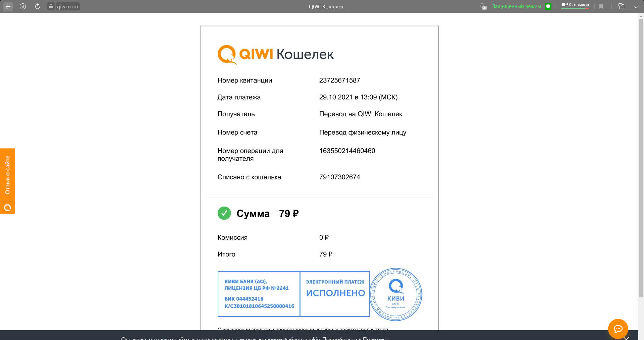This screenshot has height=340, width=644.
Task: Click the round КИВИ bank stamp
Action: [x=396, y=294]
